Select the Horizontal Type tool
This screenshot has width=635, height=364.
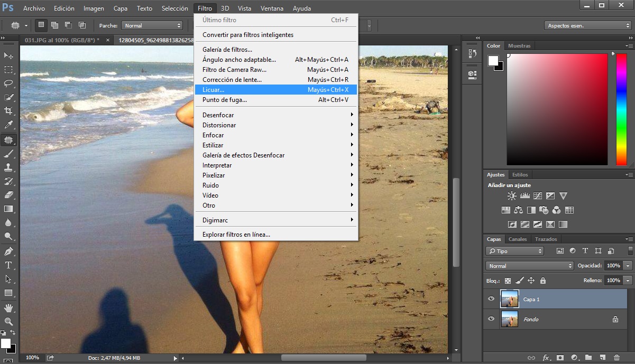(8, 265)
